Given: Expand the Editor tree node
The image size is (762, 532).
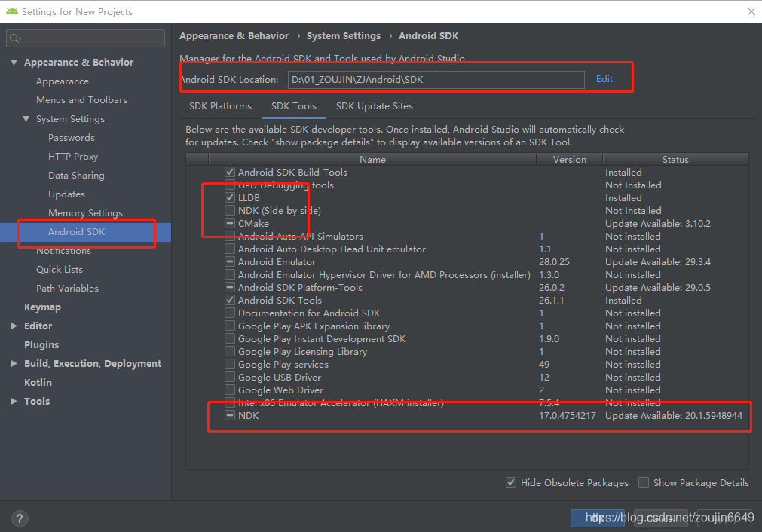Looking at the screenshot, I should pos(14,326).
